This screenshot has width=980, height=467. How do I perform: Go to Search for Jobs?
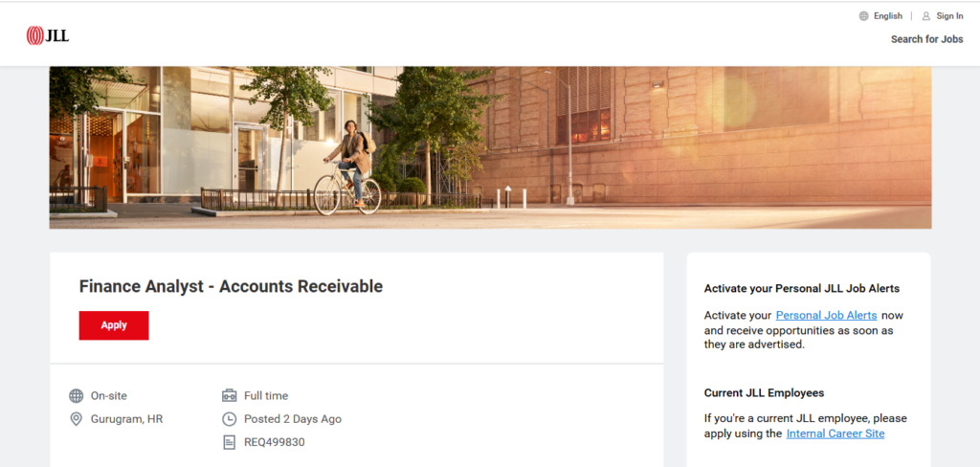[x=926, y=39]
